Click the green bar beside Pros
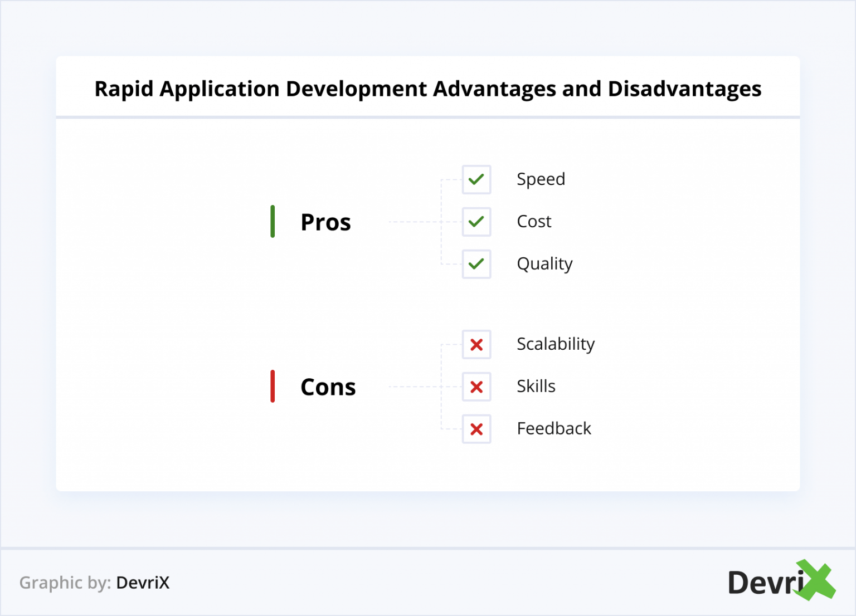The image size is (856, 616). coord(273,222)
